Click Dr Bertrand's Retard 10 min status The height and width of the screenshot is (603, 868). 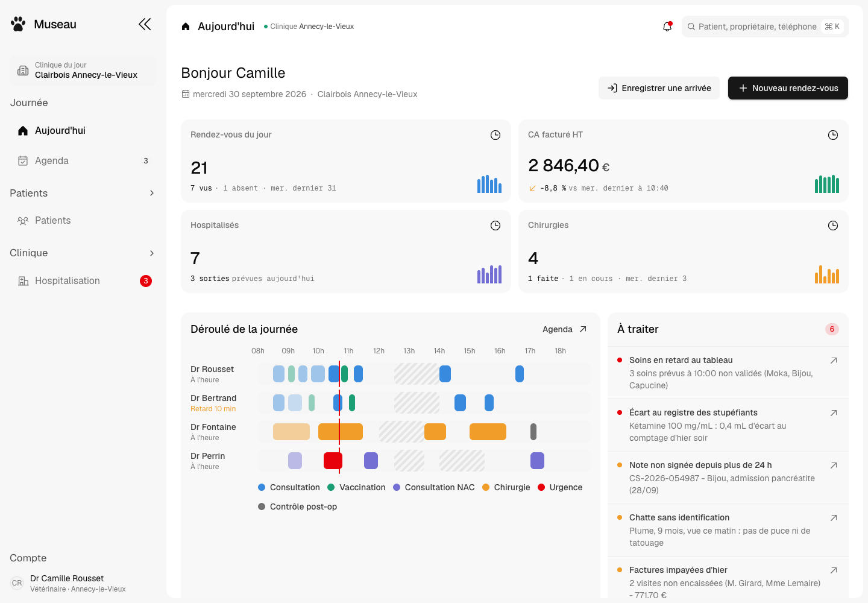click(213, 409)
